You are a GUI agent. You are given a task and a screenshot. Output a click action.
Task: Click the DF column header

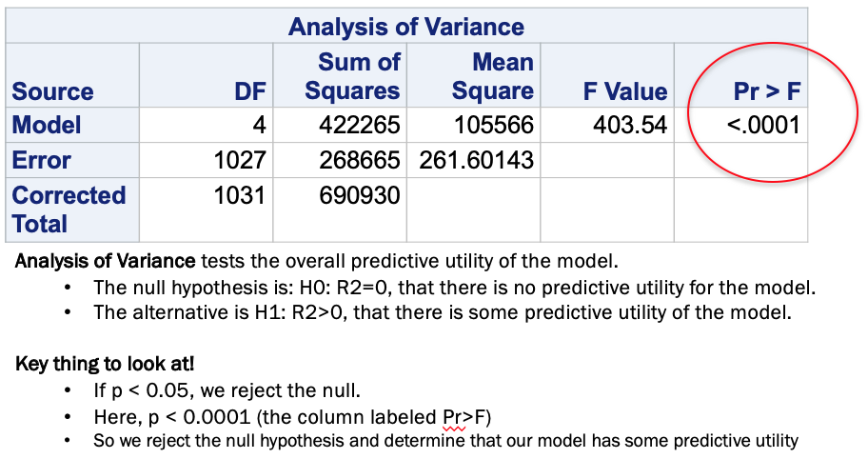[x=250, y=91]
